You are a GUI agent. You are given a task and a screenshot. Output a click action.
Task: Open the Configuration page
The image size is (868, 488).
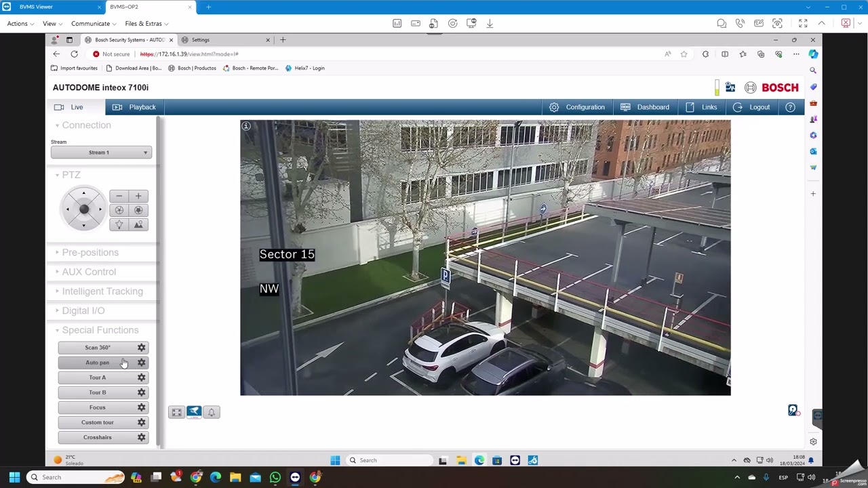pos(576,107)
